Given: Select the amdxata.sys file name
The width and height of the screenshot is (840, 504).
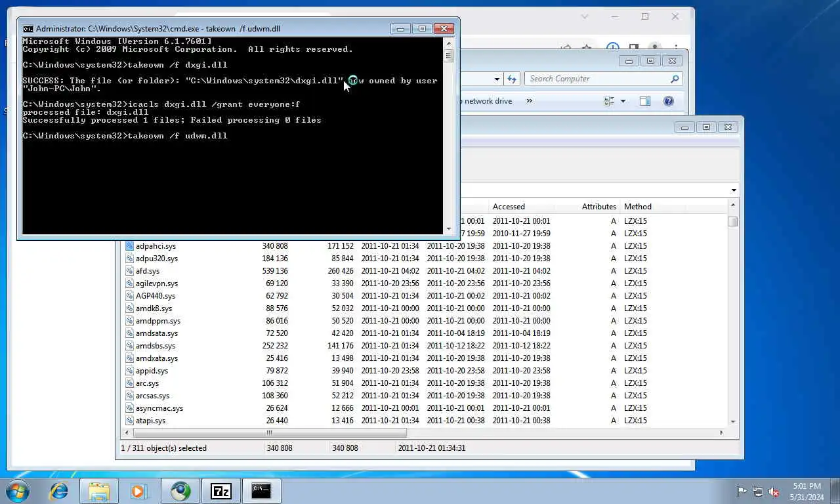Looking at the screenshot, I should [157, 358].
